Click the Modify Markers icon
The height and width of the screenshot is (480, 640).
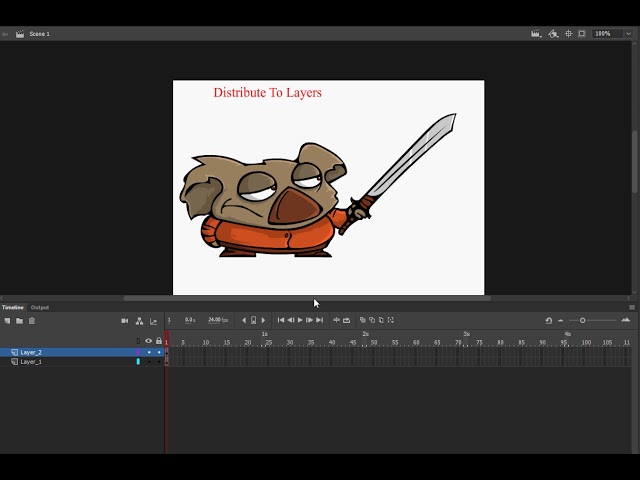391,320
